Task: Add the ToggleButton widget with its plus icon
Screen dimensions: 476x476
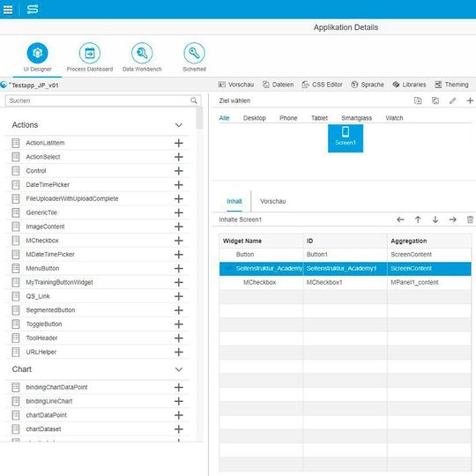Action: (178, 324)
